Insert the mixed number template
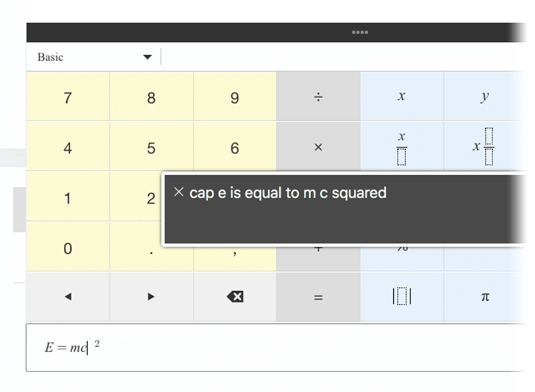This screenshot has height=392, width=535. pos(485,147)
